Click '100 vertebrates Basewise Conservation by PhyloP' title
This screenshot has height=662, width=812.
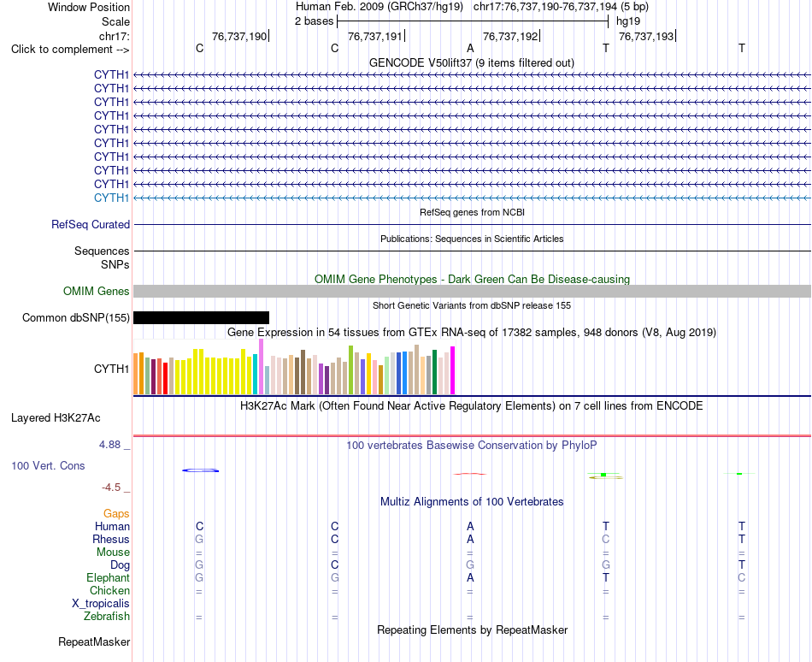472,445
